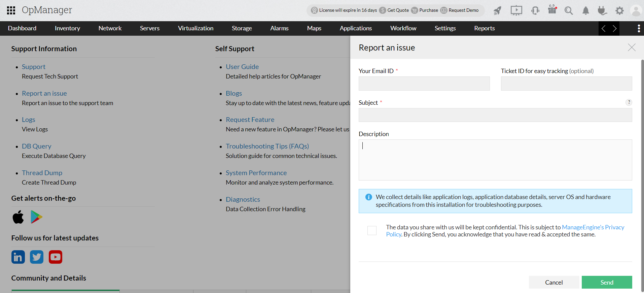Click the magnifier search icon
Screen dimensions: 644x293
click(569, 11)
